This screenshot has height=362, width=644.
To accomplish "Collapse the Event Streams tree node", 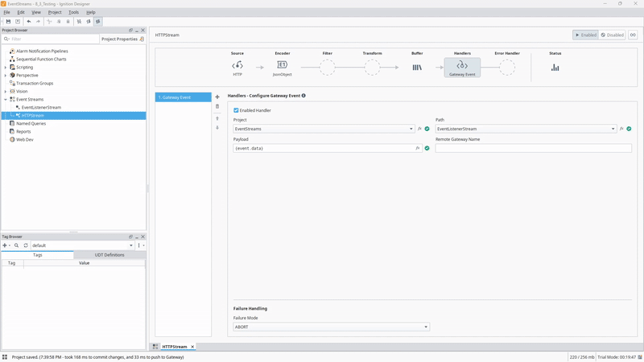I will 6,99.
